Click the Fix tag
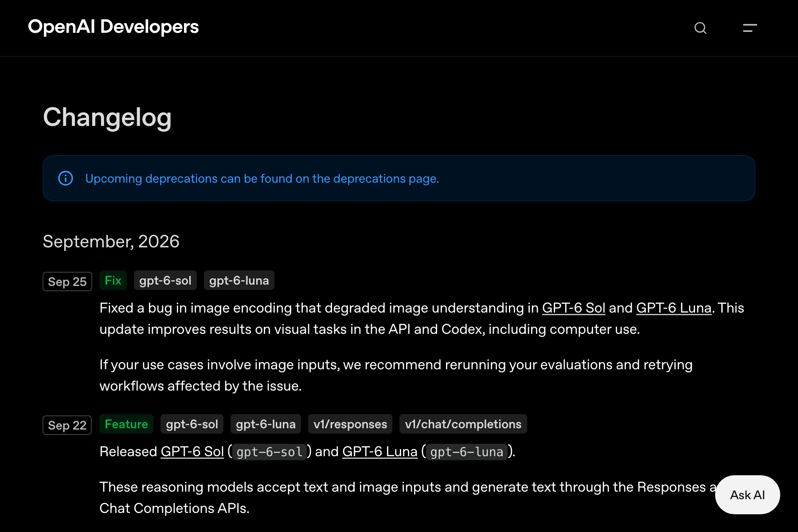798x532 pixels. pos(113,280)
